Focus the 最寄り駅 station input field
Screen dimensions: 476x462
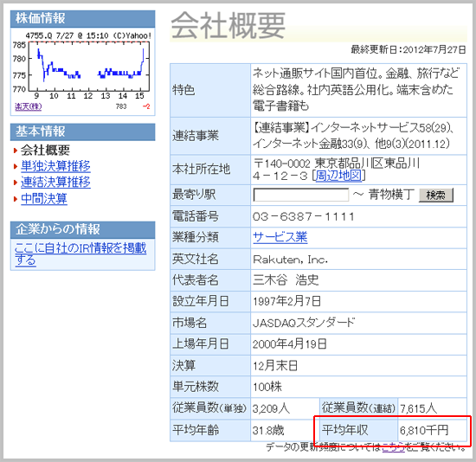301,195
